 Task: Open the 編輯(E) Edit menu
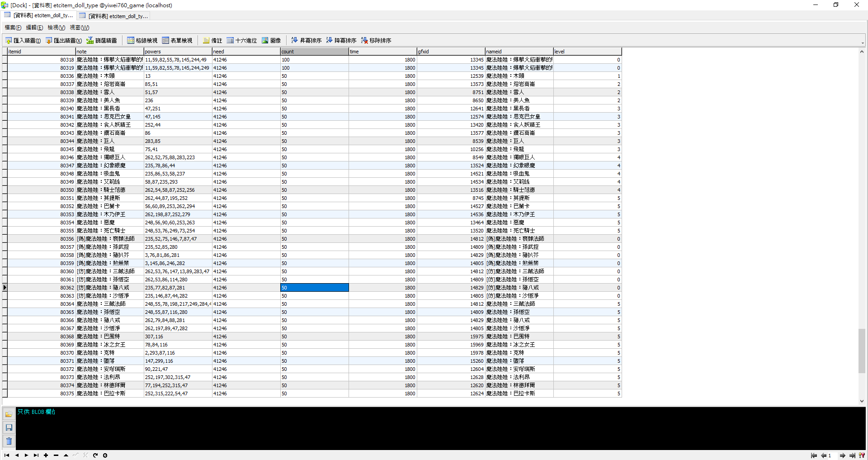coord(35,28)
